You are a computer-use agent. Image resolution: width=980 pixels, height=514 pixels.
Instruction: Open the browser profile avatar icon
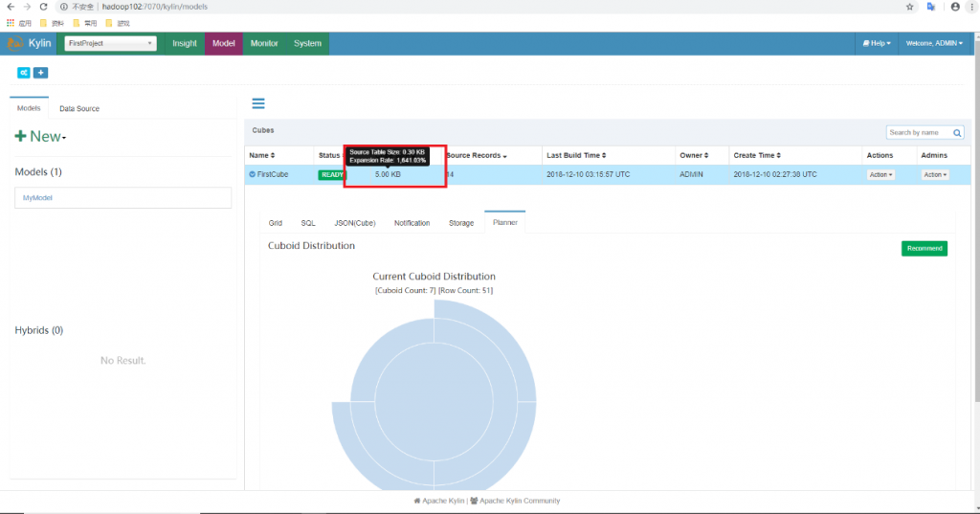(x=955, y=7)
